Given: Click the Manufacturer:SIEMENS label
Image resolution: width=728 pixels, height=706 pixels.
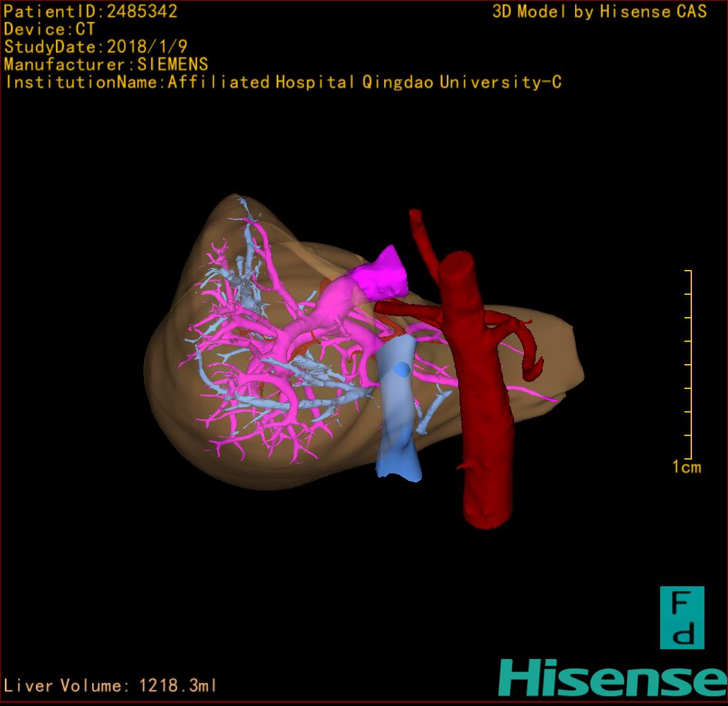Looking at the screenshot, I should 106,64.
